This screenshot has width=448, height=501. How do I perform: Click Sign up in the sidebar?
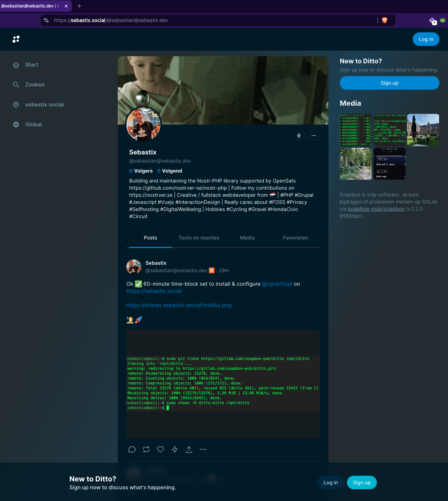[389, 83]
